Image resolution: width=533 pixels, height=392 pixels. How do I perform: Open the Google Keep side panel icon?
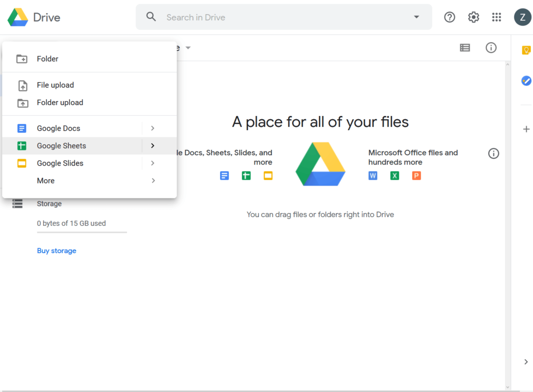pos(526,50)
